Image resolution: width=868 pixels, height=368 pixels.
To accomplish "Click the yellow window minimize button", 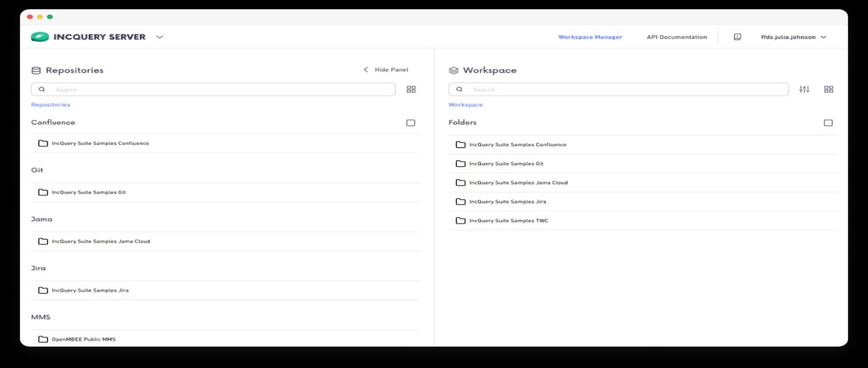I will [40, 17].
